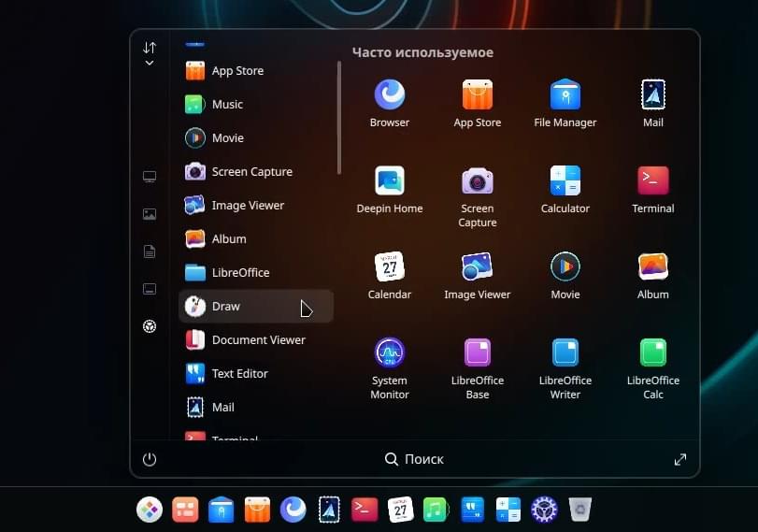Launch Image Viewer from the grid

pyautogui.click(x=477, y=275)
